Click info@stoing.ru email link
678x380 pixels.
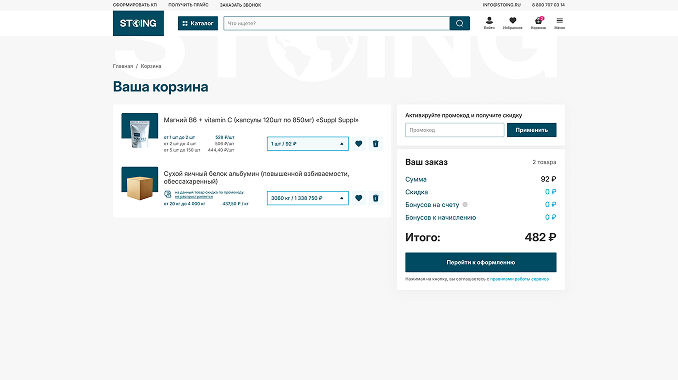click(502, 5)
